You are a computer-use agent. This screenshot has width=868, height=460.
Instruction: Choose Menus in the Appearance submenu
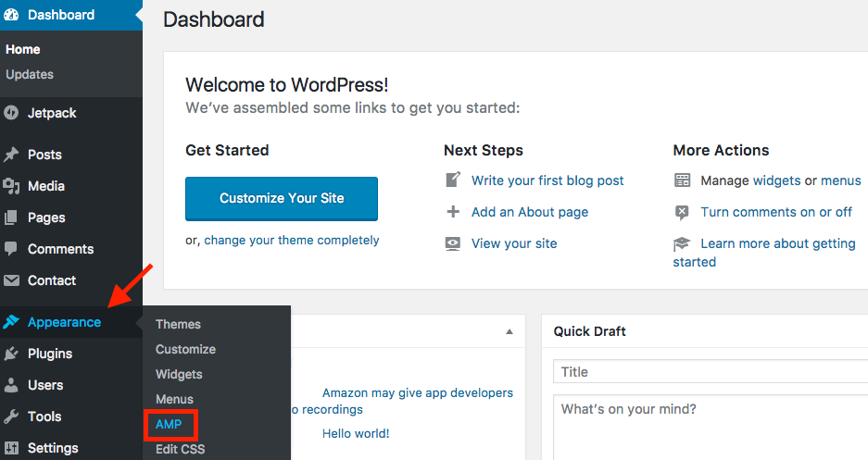pyautogui.click(x=174, y=399)
